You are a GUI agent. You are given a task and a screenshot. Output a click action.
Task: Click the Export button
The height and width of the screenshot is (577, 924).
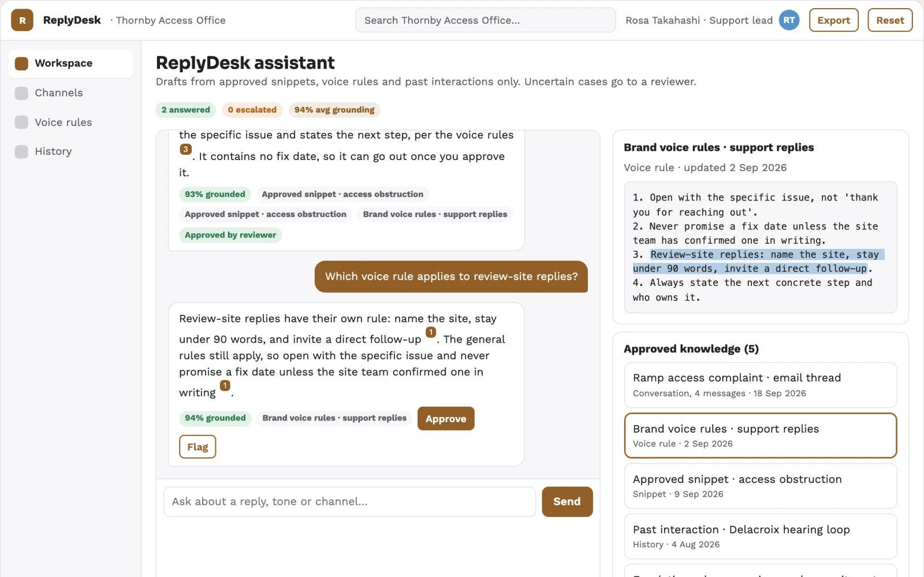[x=833, y=20]
